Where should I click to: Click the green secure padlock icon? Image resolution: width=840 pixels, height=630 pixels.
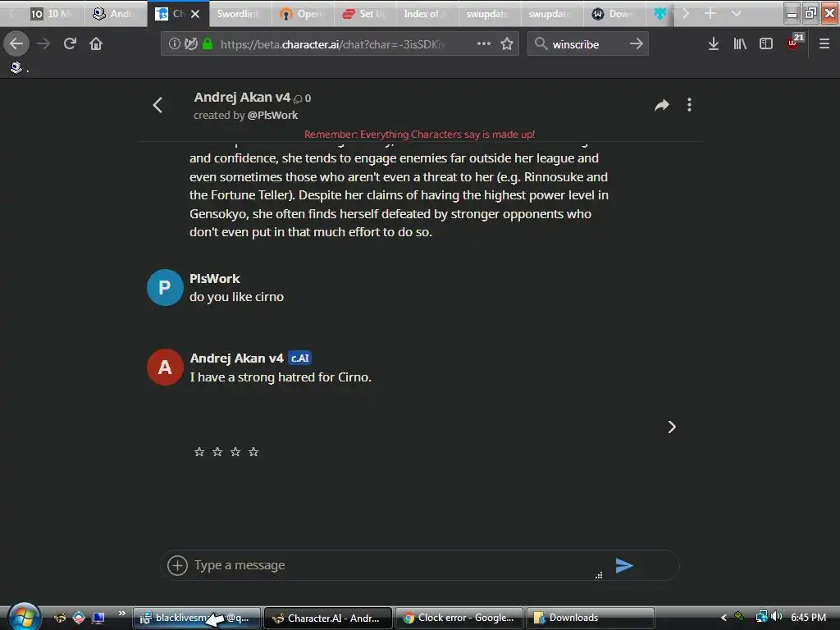click(208, 44)
